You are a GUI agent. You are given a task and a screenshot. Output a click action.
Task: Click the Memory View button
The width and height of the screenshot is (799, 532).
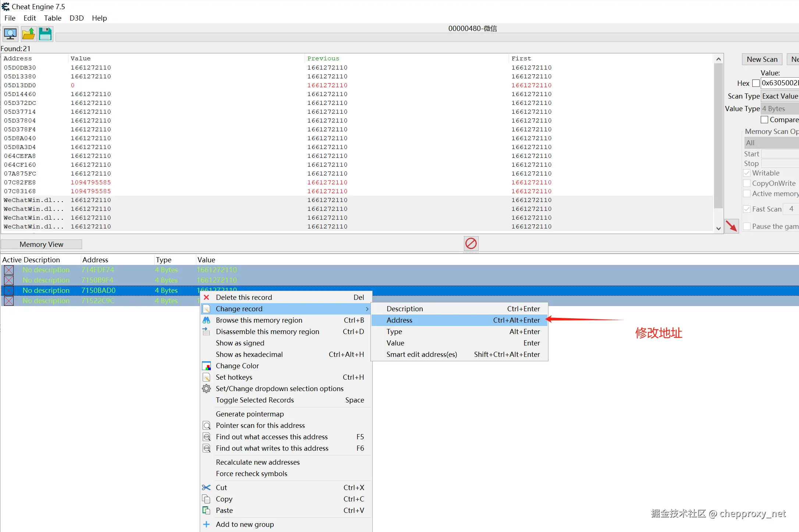(x=41, y=244)
